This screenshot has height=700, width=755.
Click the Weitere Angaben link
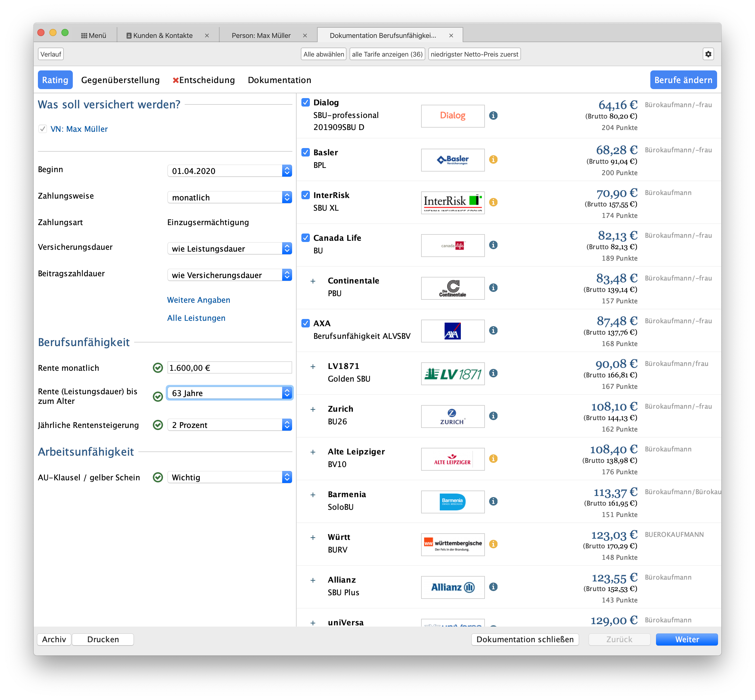(199, 300)
